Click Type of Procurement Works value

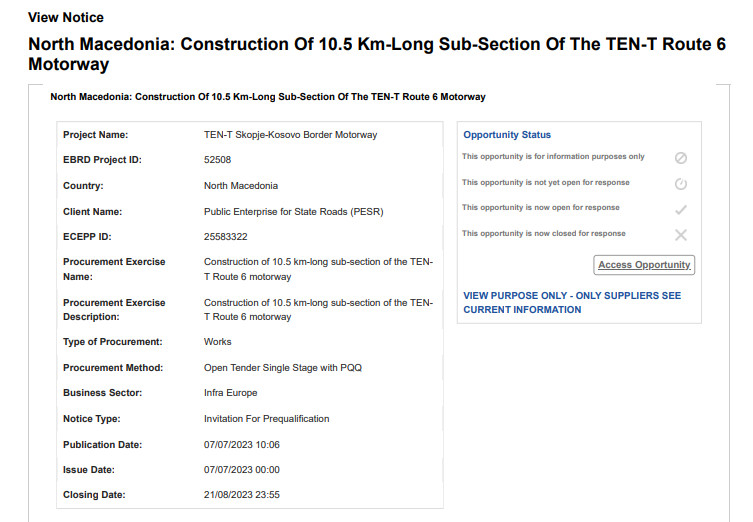tap(218, 342)
